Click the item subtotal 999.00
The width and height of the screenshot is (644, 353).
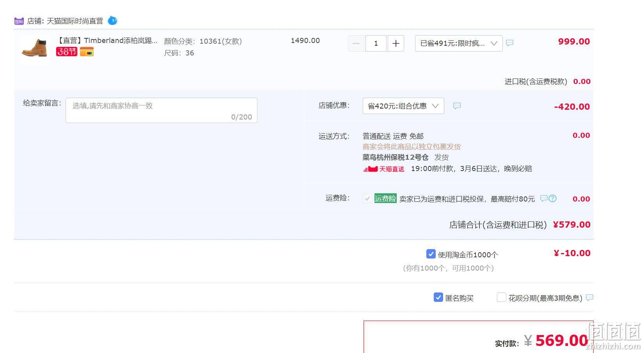[574, 42]
